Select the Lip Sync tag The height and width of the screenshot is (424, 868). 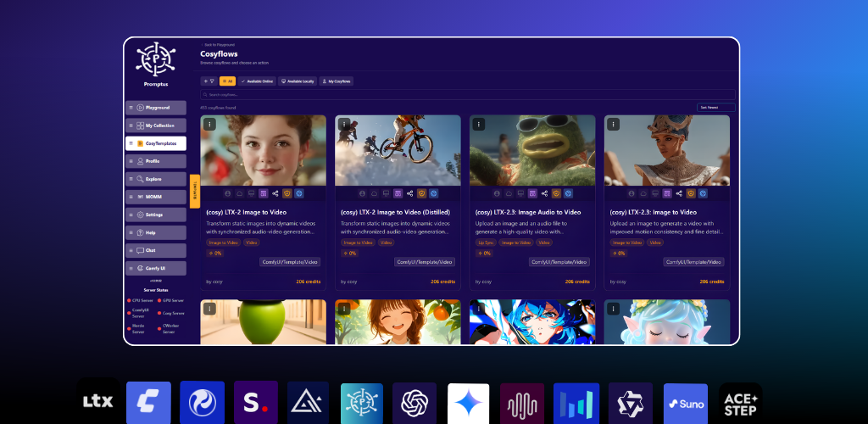click(x=486, y=243)
